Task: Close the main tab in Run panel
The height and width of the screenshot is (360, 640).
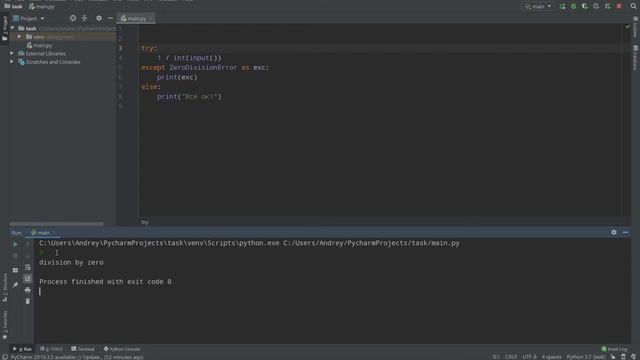Action: (x=54, y=233)
